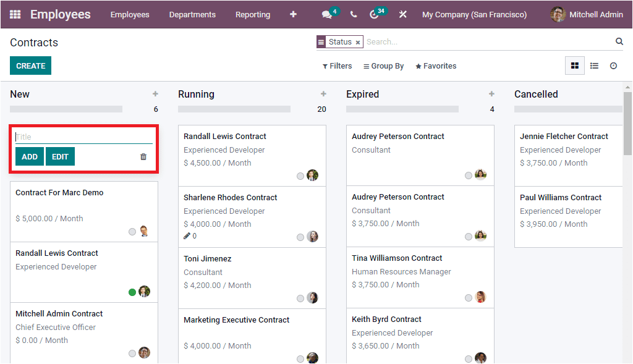
Task: Toggle the activity circle on Audrey Peterson Contract
Action: pos(468,176)
